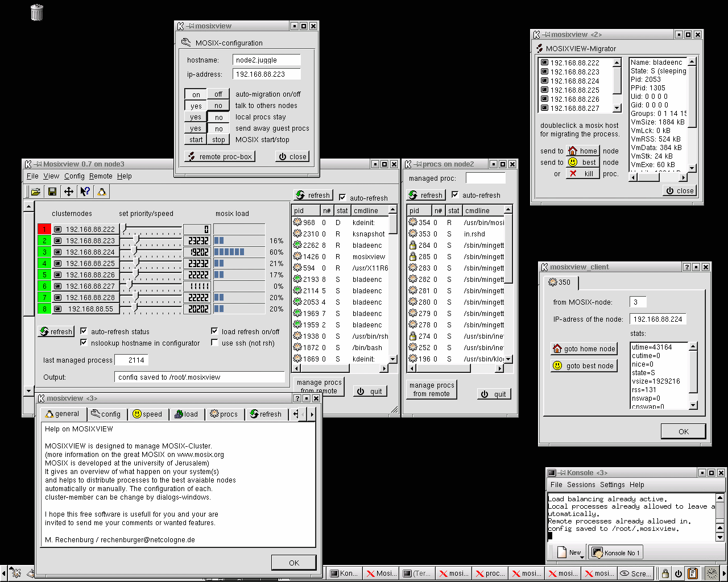The height and width of the screenshot is (582, 728).
Task: Click the Tux penguin toolbar icon
Action: [101, 192]
